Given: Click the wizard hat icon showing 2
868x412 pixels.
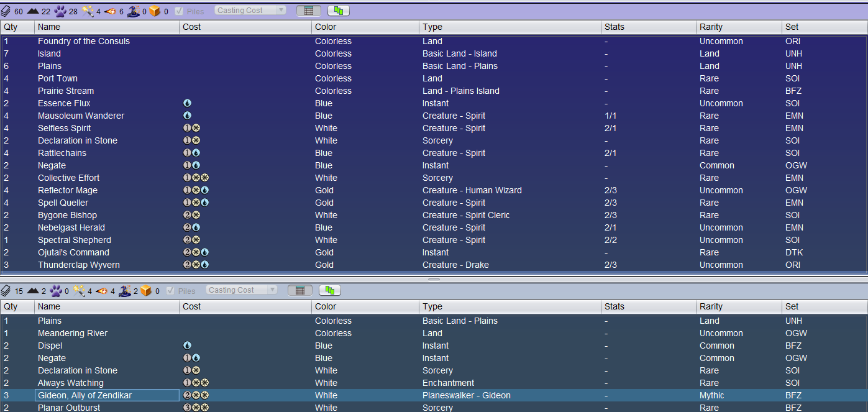Looking at the screenshot, I should [125, 291].
